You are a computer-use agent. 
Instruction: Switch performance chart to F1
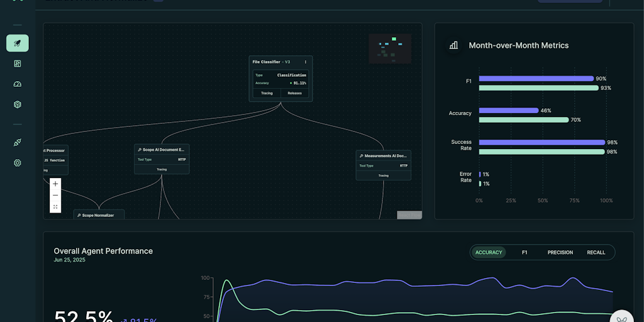pyautogui.click(x=525, y=252)
